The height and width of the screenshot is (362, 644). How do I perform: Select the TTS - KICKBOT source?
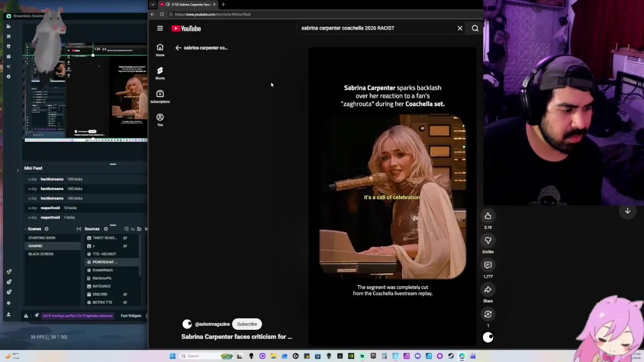pos(104,254)
